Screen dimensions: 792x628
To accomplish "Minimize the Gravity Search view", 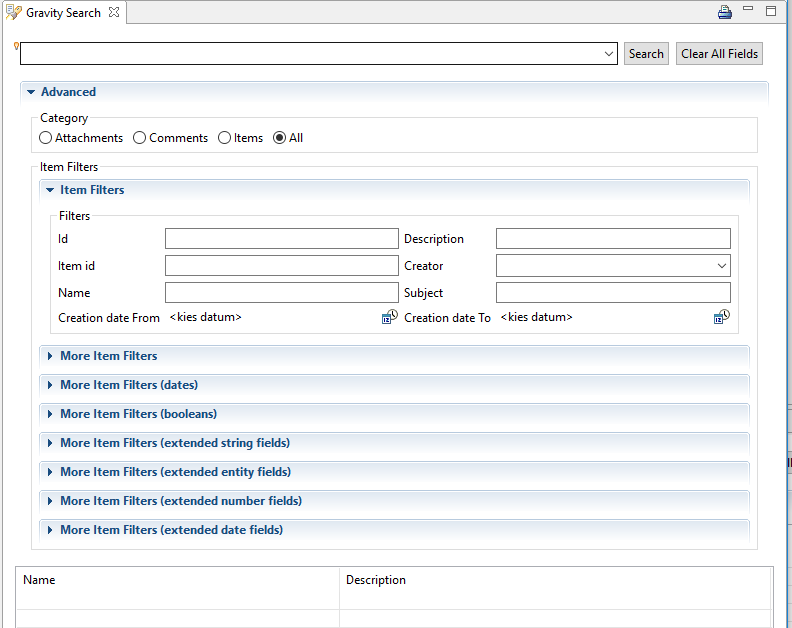I will tap(749, 11).
